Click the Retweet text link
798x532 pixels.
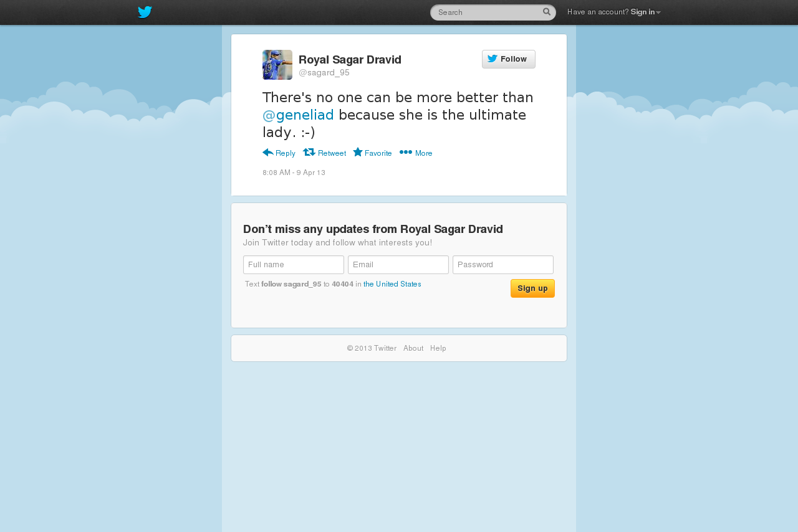(332, 153)
